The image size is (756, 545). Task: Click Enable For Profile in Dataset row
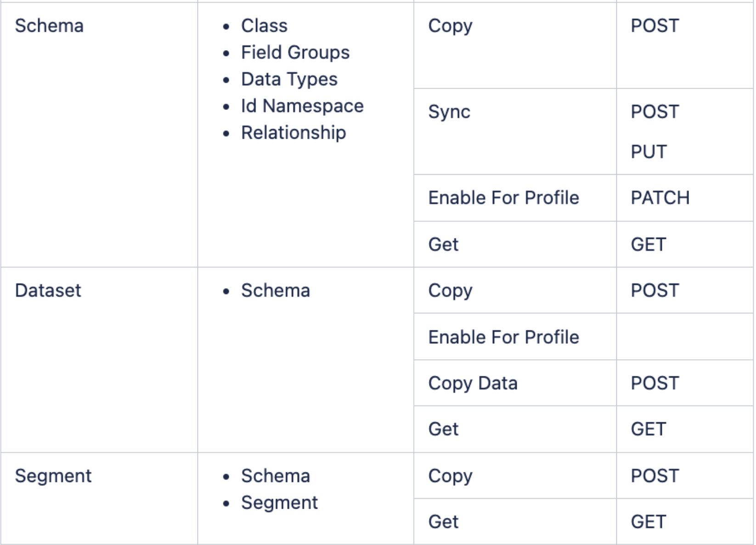pos(503,337)
